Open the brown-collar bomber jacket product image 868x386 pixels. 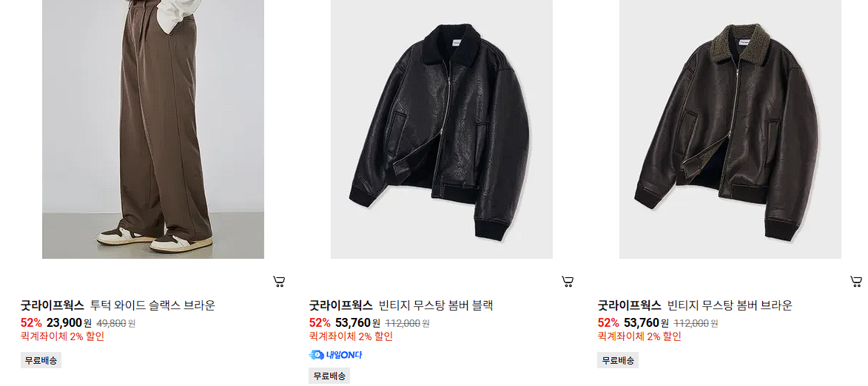point(730,129)
